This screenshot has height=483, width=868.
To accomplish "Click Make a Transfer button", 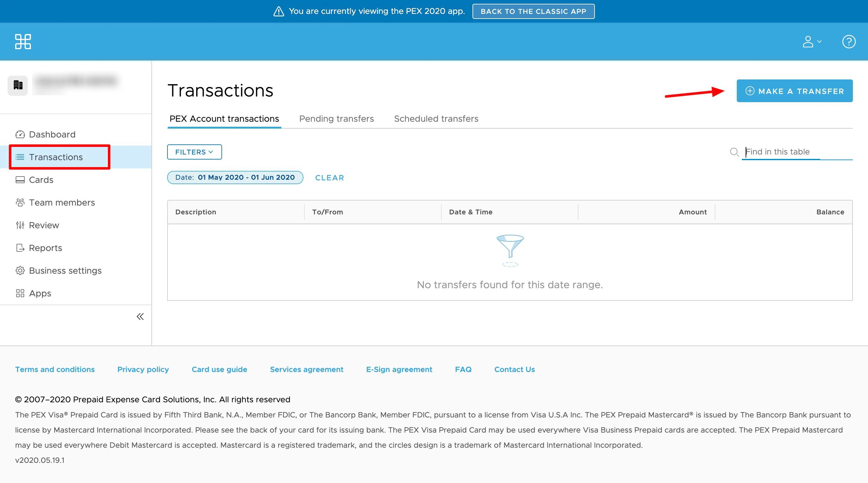I will 794,91.
